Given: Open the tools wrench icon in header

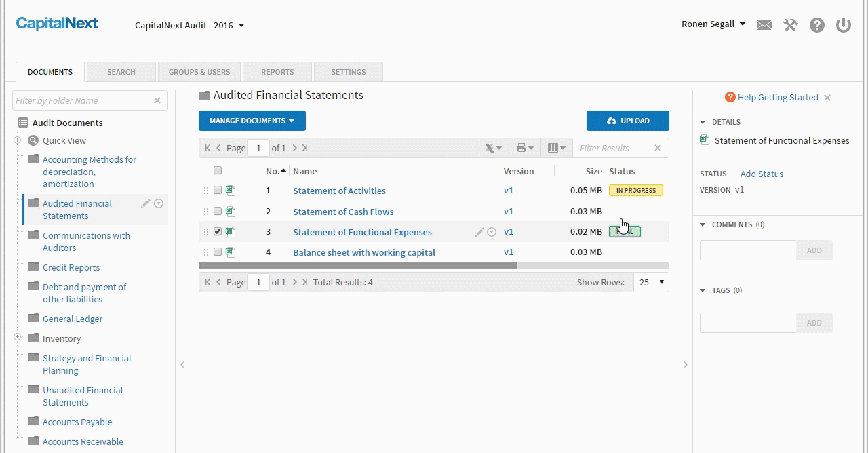Looking at the screenshot, I should 790,25.
